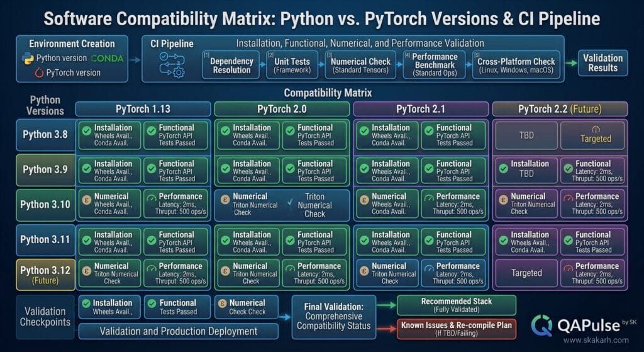Image resolution: width=644 pixels, height=352 pixels.
Task: Click epsilon icon in Python 3.12 PyTorch 2.1 Numerical
Action: (x=364, y=271)
